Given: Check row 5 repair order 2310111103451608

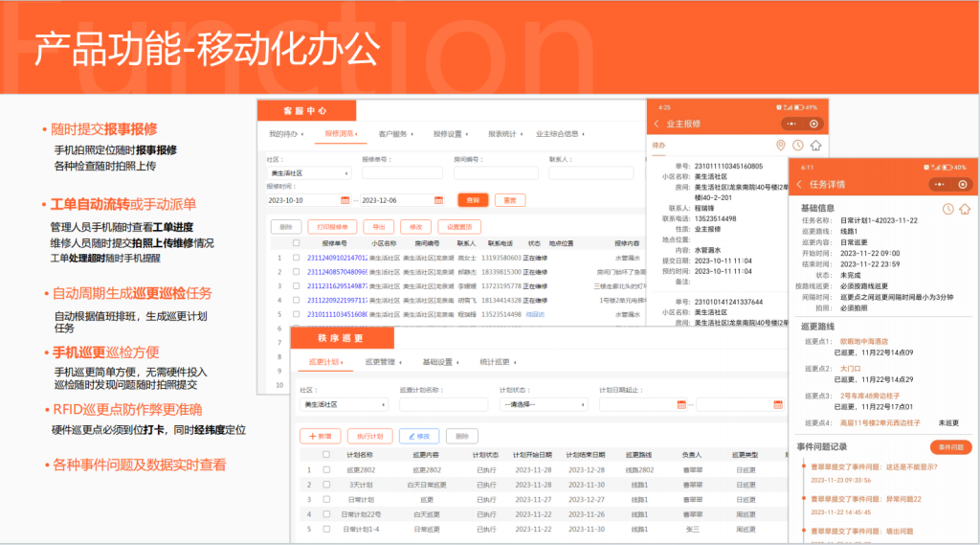Looking at the screenshot, I should point(297,314).
